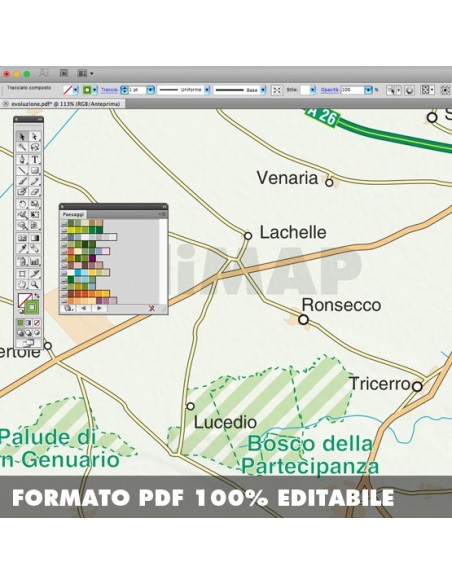Image resolution: width=452 pixels, height=584 pixels.
Task: Open Paesaggi panel flyout menu
Action: pos(162,214)
